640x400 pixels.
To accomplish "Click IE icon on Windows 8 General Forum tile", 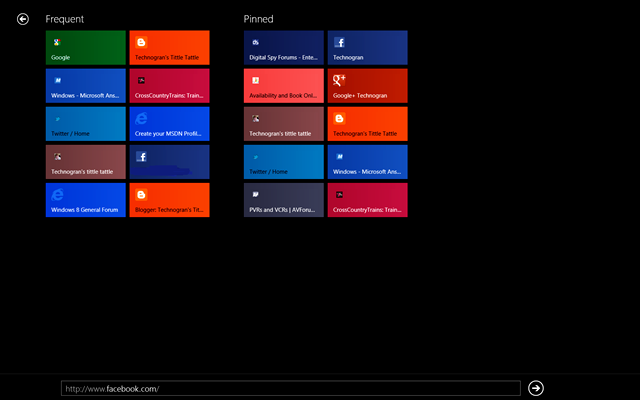I will (x=58, y=195).
